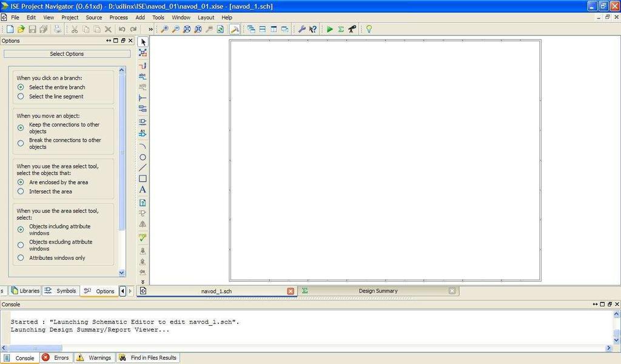Screen dimensions: 621x364
Task: Click right arrow of panel tab scroller
Action: tap(130, 291)
